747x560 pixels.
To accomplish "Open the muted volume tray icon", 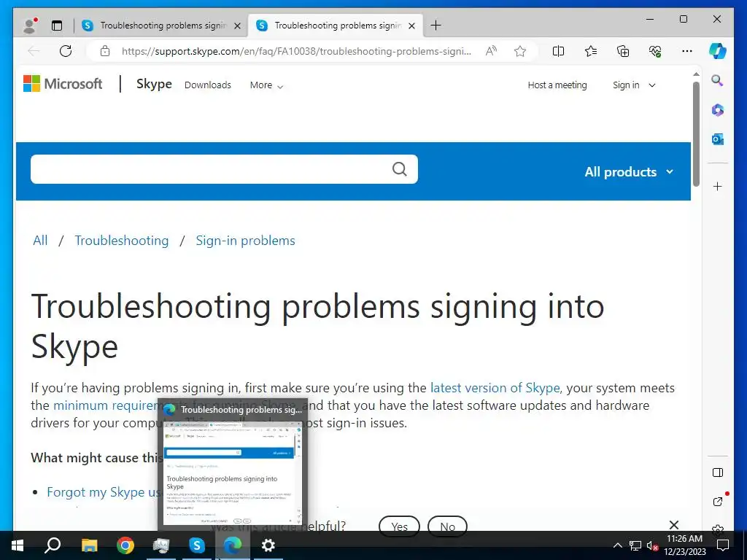I will [652, 545].
